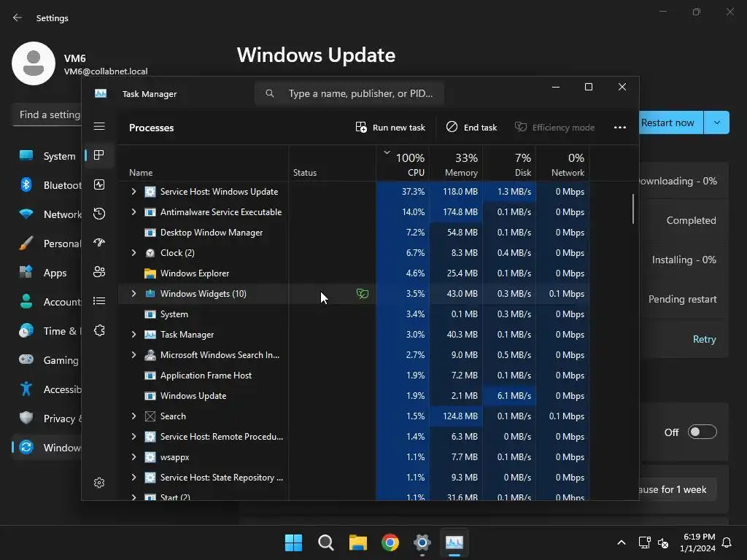Click the Task Manager search field

[349, 93]
